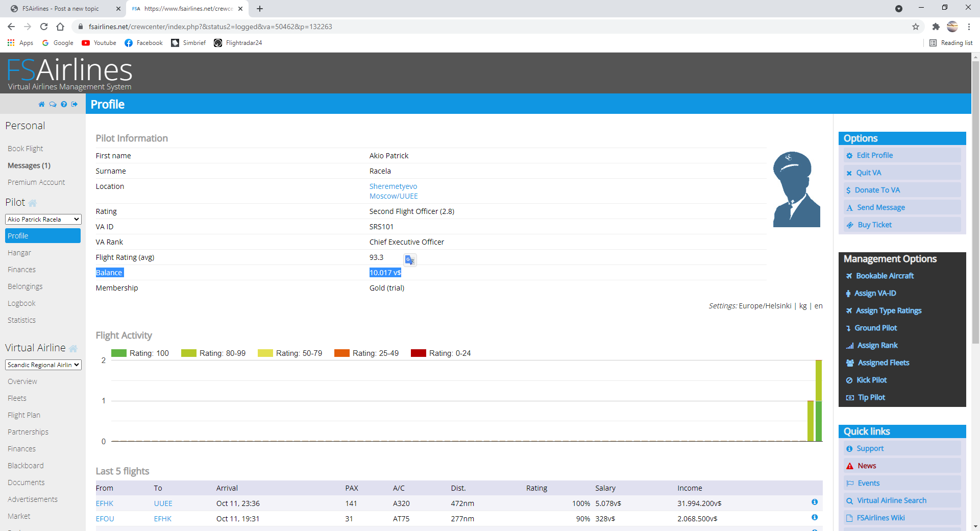The image size is (980, 531).
Task: Click Tip Pilot management option
Action: (x=871, y=397)
